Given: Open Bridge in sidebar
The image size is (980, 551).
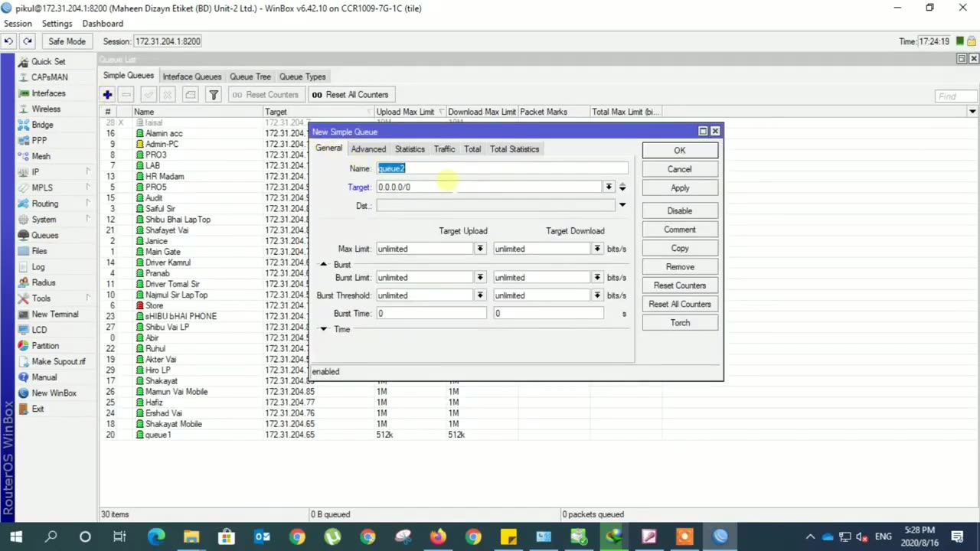Looking at the screenshot, I should 42,125.
